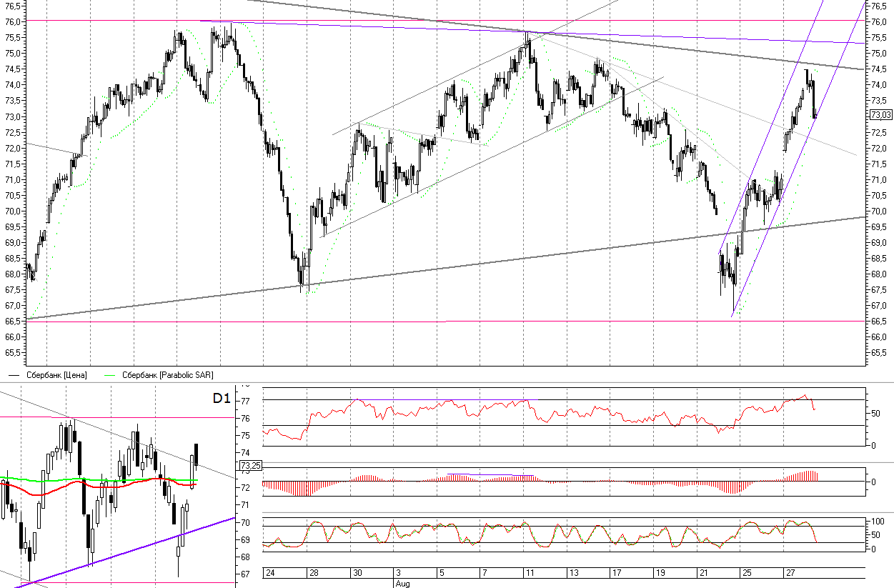This screenshot has width=894, height=588.
Task: Select the current price label 73,03
Action: coord(880,114)
